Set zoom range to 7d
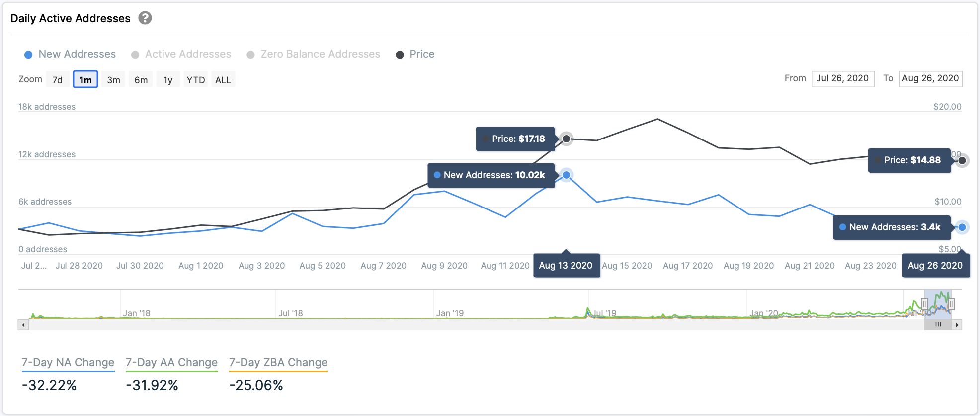 [x=58, y=80]
